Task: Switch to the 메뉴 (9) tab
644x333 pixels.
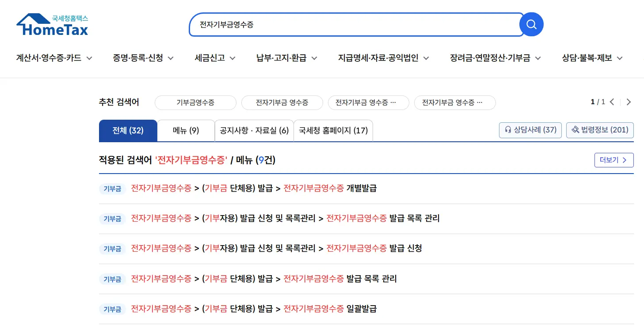Action: click(x=186, y=131)
